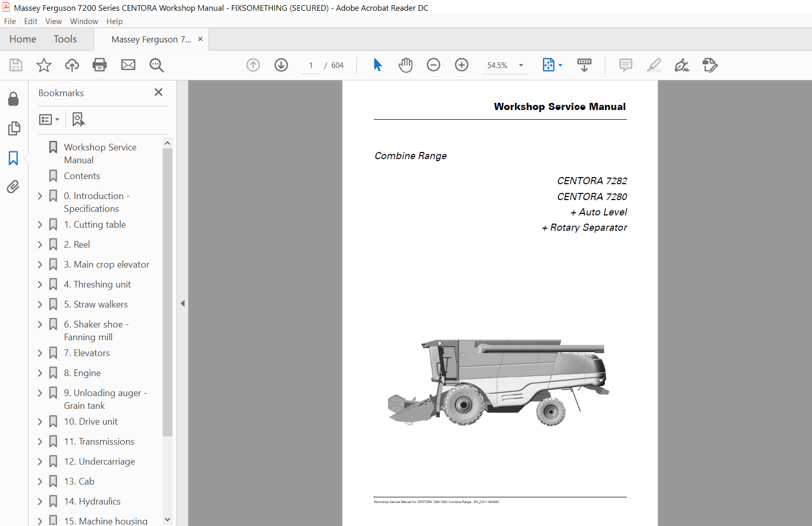Expand the 1. Cutting table bookmark
Screen dimensions: 812x526
pyautogui.click(x=40, y=225)
